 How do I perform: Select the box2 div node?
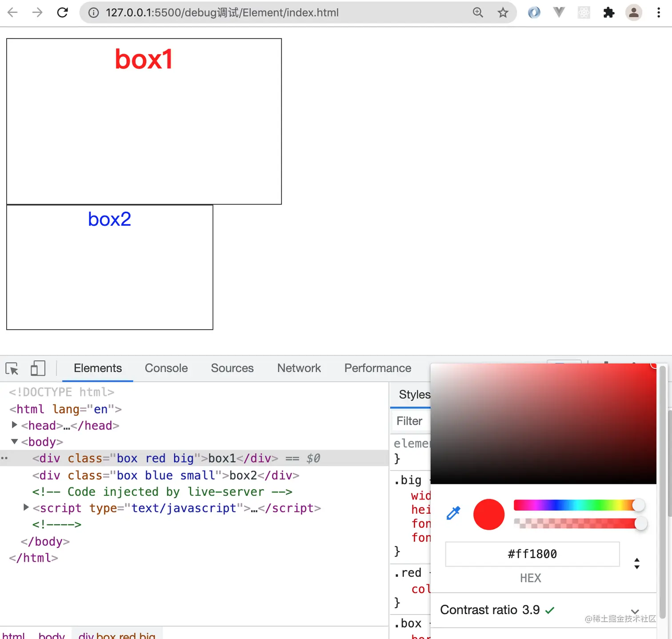(166, 475)
